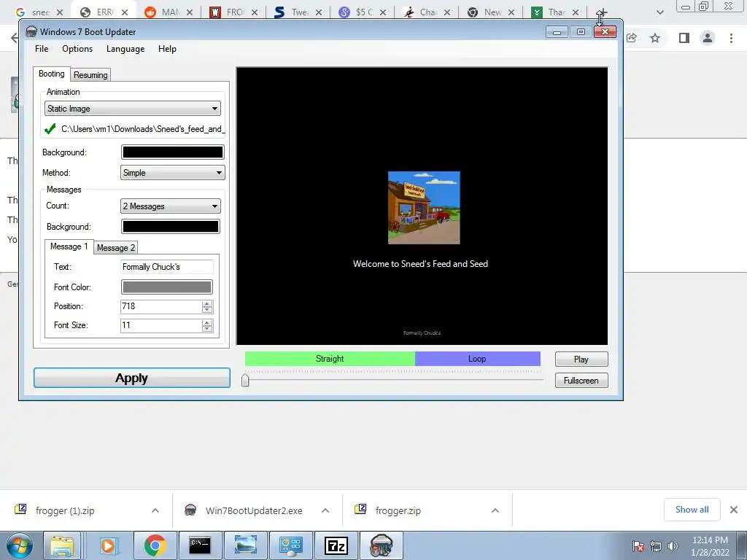747x560 pixels.
Task: Expand options for frogger.zip download
Action: [x=495, y=510]
